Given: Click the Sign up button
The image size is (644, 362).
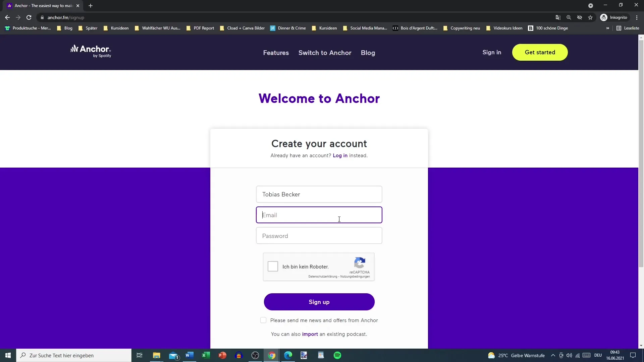Looking at the screenshot, I should click(319, 302).
